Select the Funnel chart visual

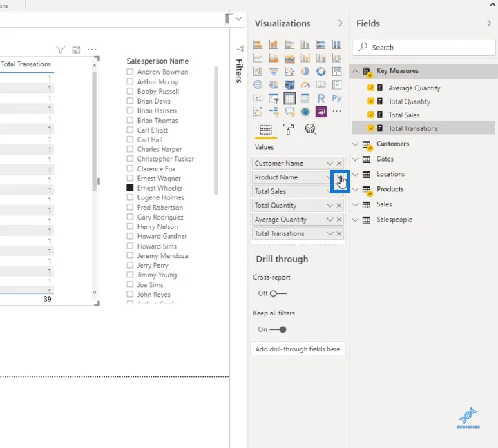pyautogui.click(x=274, y=71)
